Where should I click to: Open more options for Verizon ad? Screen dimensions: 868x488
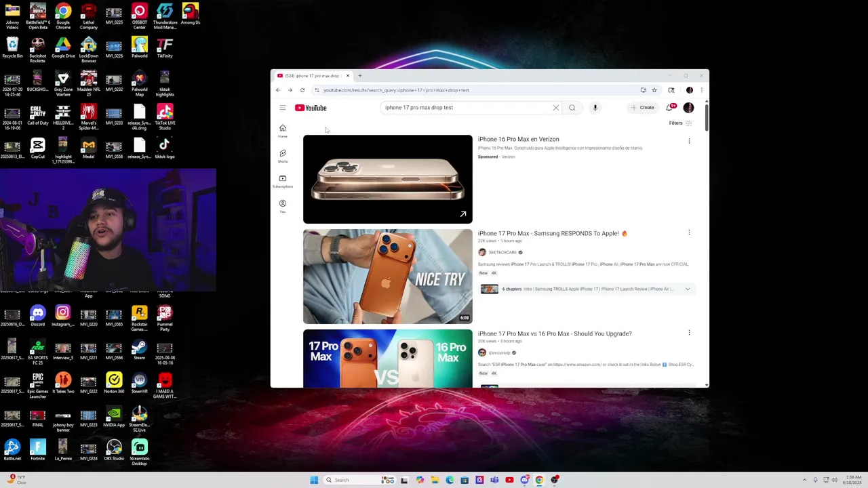click(689, 141)
